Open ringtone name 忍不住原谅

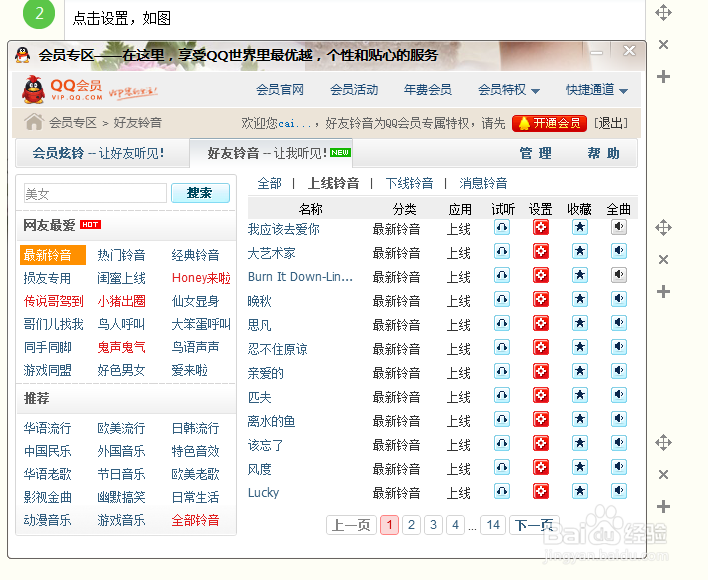coord(278,349)
